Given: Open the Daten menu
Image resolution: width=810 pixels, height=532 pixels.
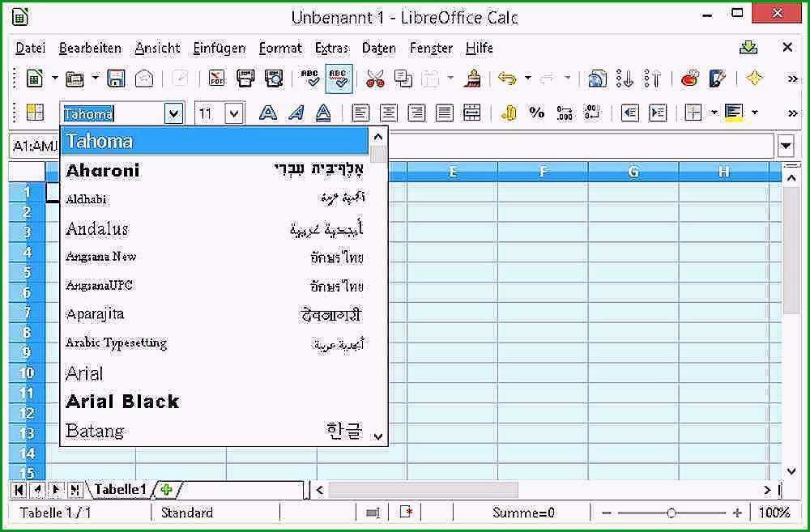Looking at the screenshot, I should (x=378, y=48).
